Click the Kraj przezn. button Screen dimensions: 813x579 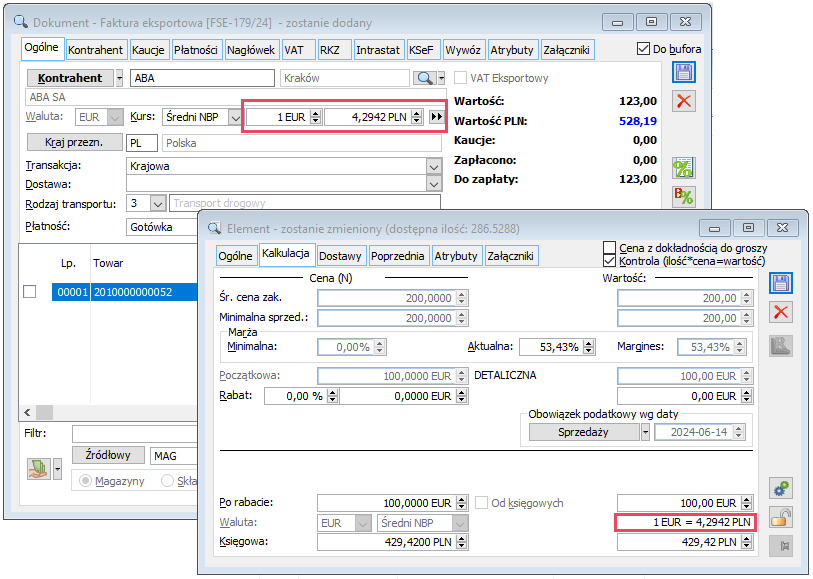click(x=74, y=142)
